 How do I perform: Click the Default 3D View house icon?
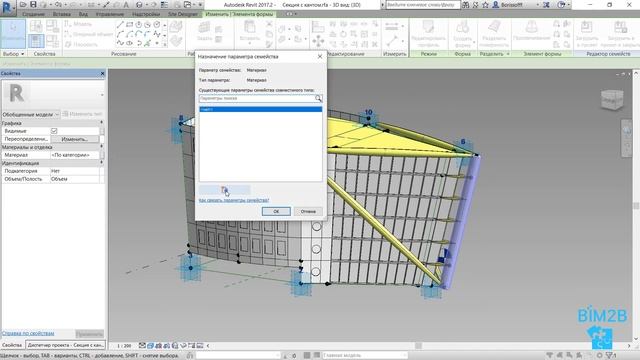[x=140, y=4]
